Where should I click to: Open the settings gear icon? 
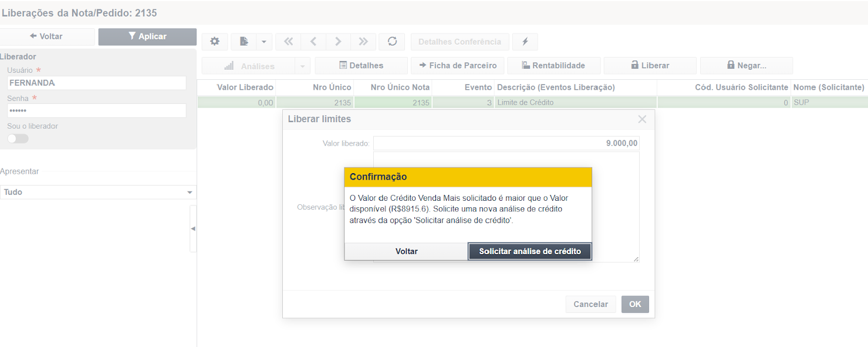(215, 42)
